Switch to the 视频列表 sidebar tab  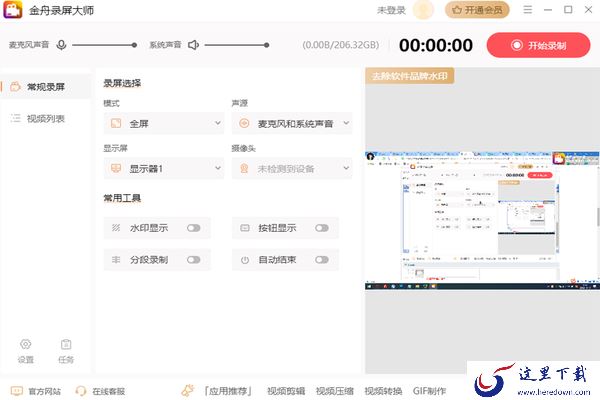46,118
